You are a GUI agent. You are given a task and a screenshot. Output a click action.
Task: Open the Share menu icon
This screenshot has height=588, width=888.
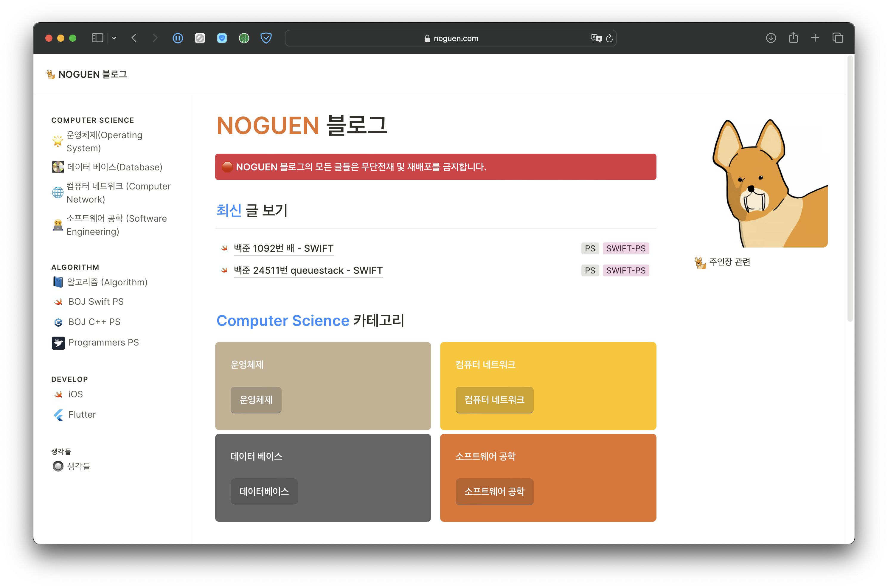click(793, 38)
